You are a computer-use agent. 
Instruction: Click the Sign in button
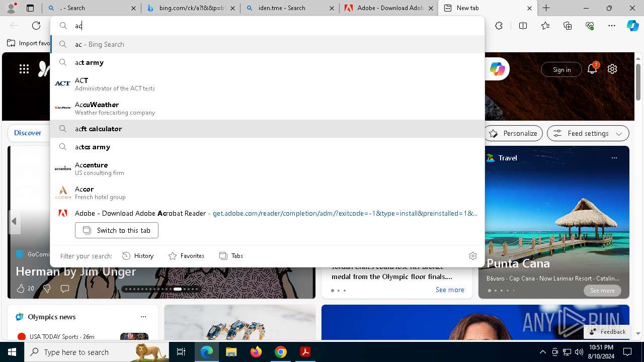tap(561, 69)
